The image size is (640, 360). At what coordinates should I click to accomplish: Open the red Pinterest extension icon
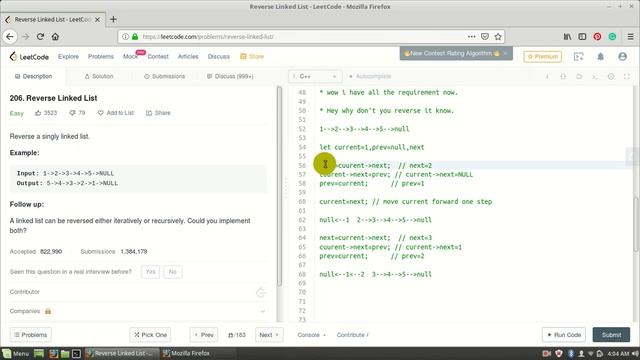pos(597,37)
